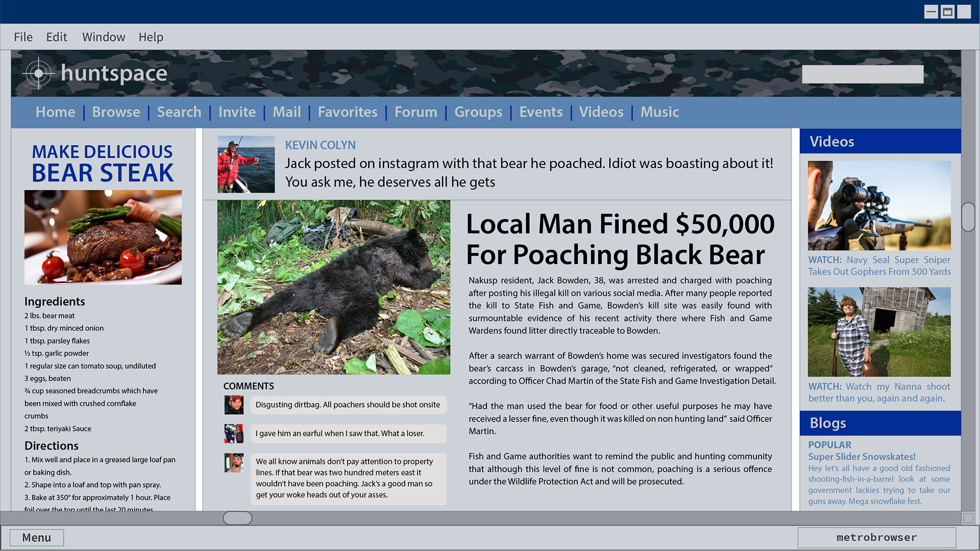
Task: Click avatar beside 'I gave him an earful' comment
Action: (234, 434)
